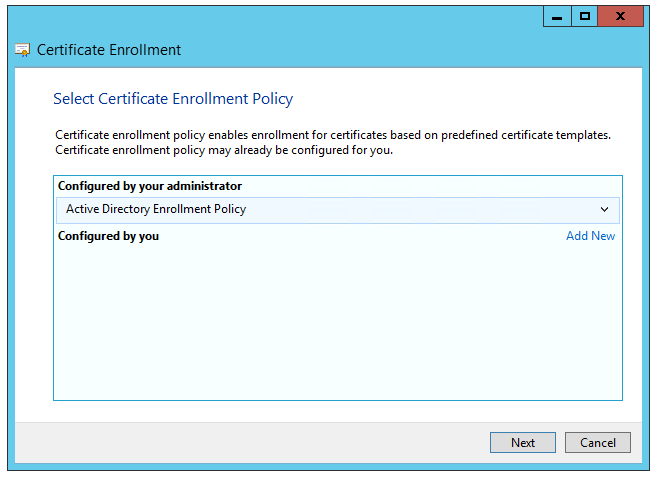Expand the Active Directory Enrollment Policy chevron
Viewport: 658px width, 478px height.
pyautogui.click(x=604, y=209)
